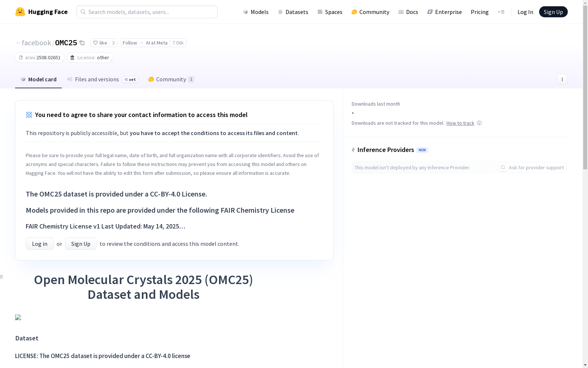This screenshot has width=588, height=368.
Task: Click the 'Downloads last month' label
Action: pyautogui.click(x=376, y=104)
